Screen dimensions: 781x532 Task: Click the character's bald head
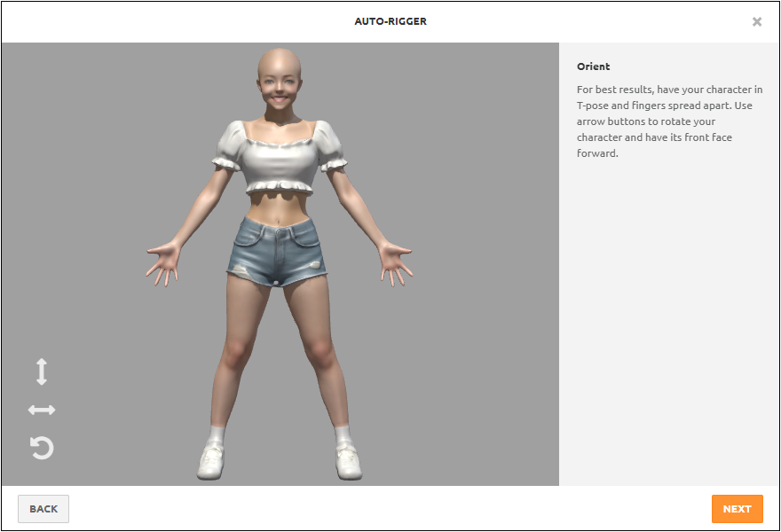click(279, 60)
